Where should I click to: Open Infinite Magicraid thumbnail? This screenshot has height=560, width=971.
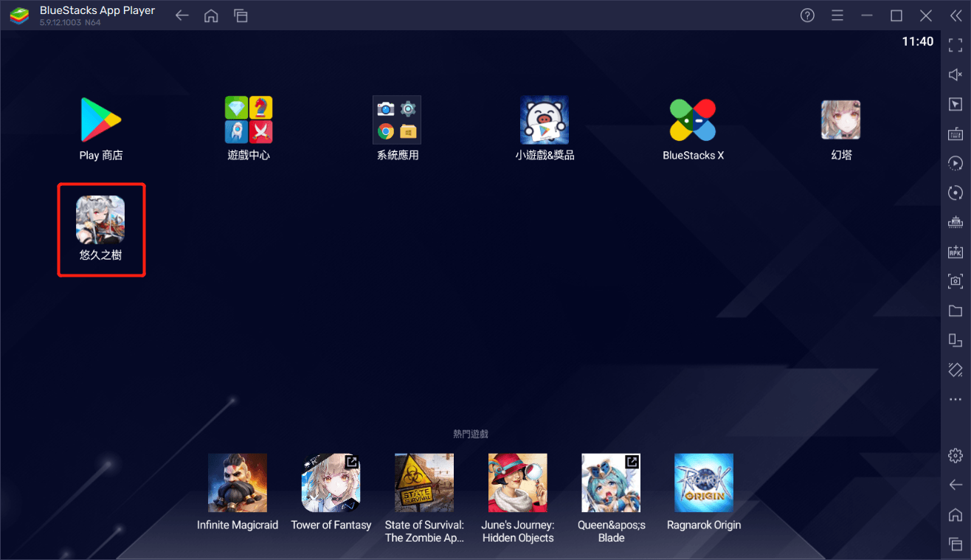point(238,483)
